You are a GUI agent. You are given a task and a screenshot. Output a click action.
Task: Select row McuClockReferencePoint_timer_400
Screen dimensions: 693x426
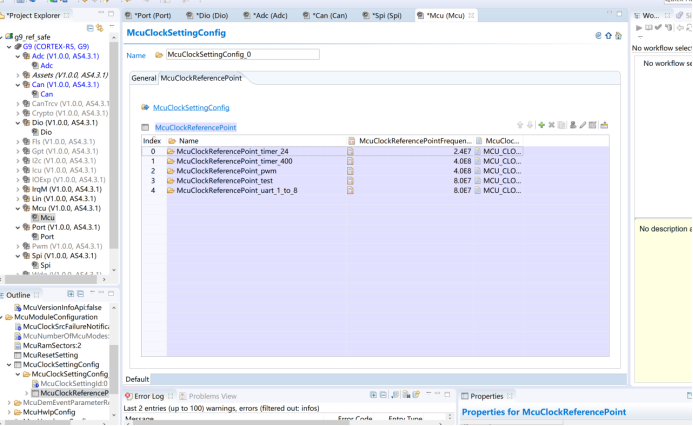[332, 161]
